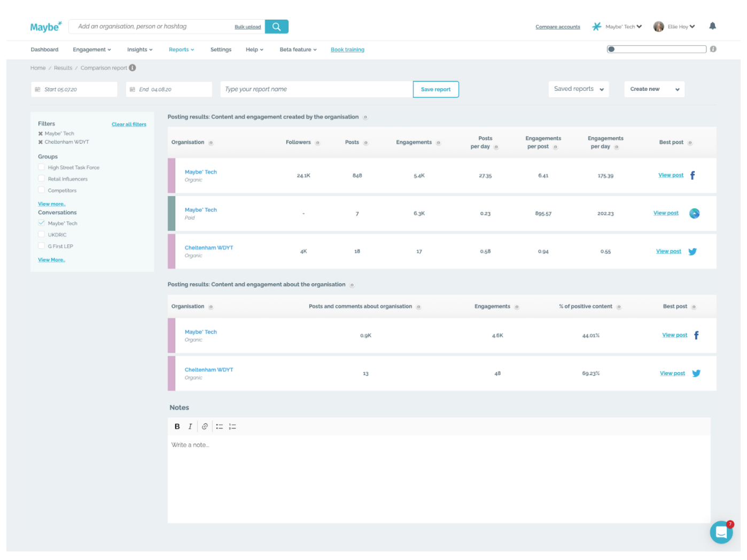Viewport: 747px width, 560px height.
Task: Click View more under Groups
Action: tap(52, 204)
